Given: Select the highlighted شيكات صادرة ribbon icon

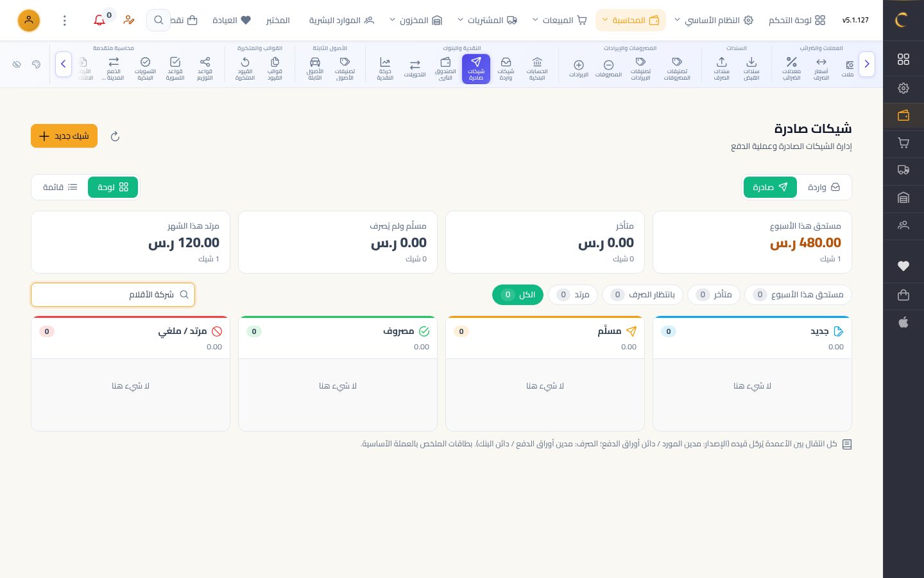Looking at the screenshot, I should tap(476, 69).
